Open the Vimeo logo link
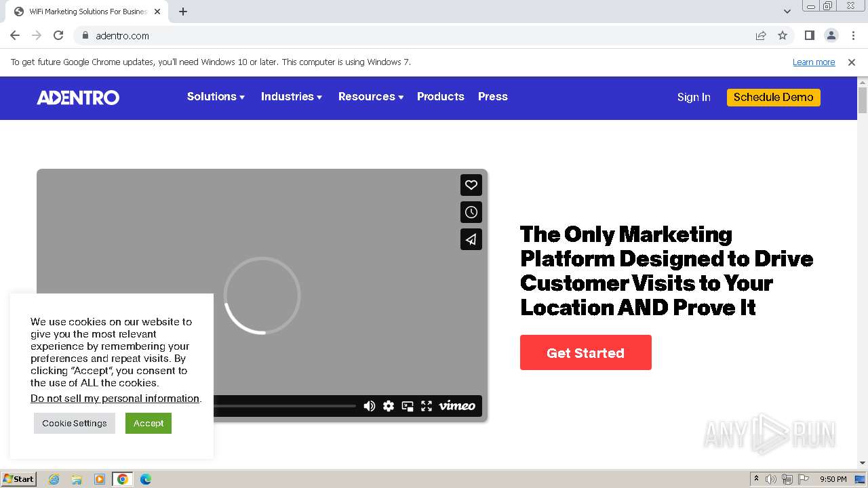The height and width of the screenshot is (488, 868). (457, 406)
